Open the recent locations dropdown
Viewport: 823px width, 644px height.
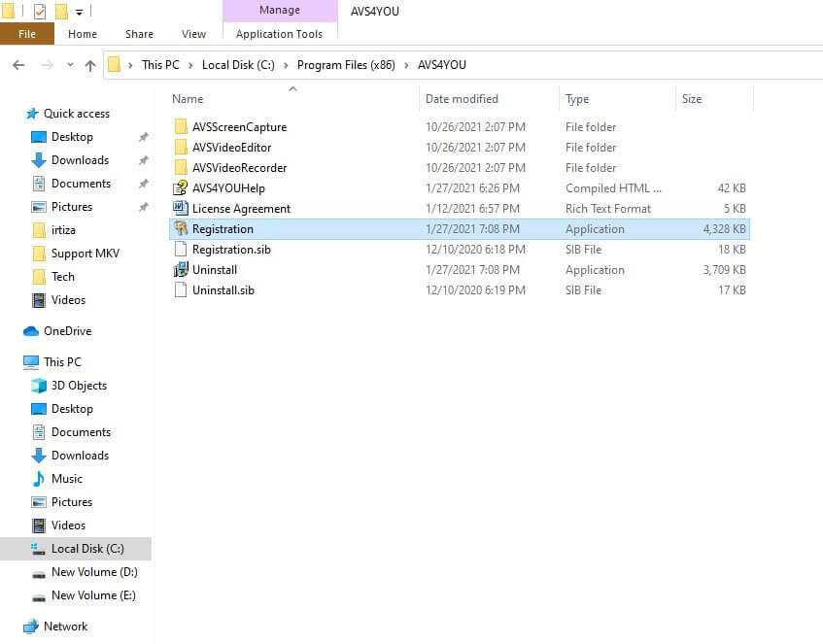point(70,65)
